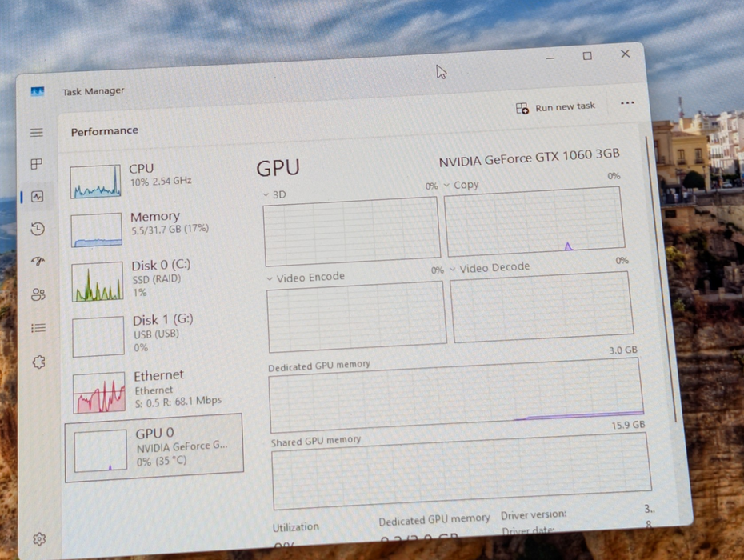Click the Video Encode graph area

[357, 317]
